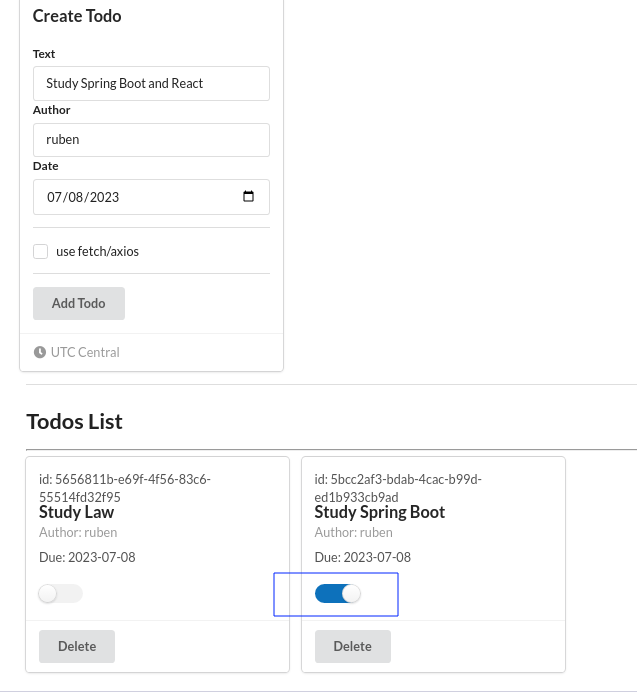Screen dimensions: 637x692
Task: Turn off the Study Spring Boot switch
Action: coord(338,594)
